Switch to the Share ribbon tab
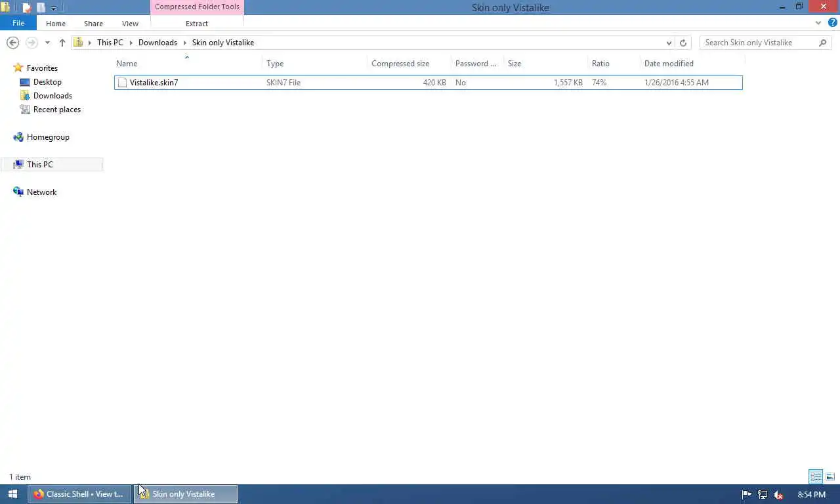 point(93,24)
